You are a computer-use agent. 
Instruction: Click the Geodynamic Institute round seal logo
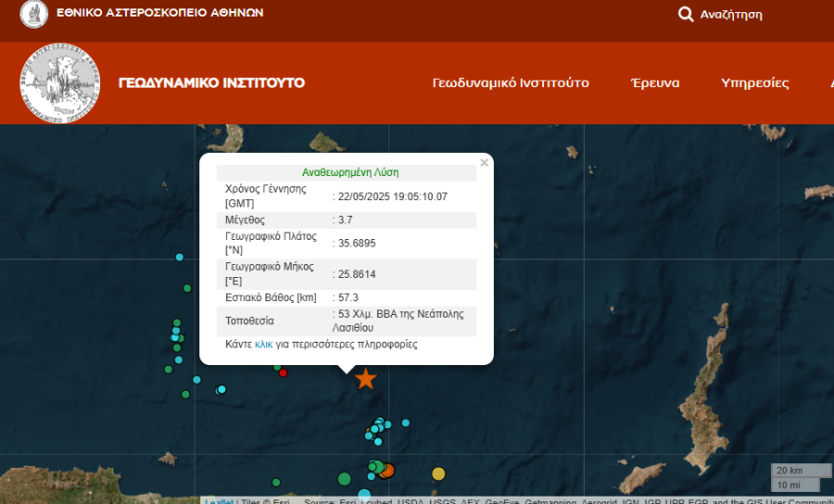pos(59,83)
